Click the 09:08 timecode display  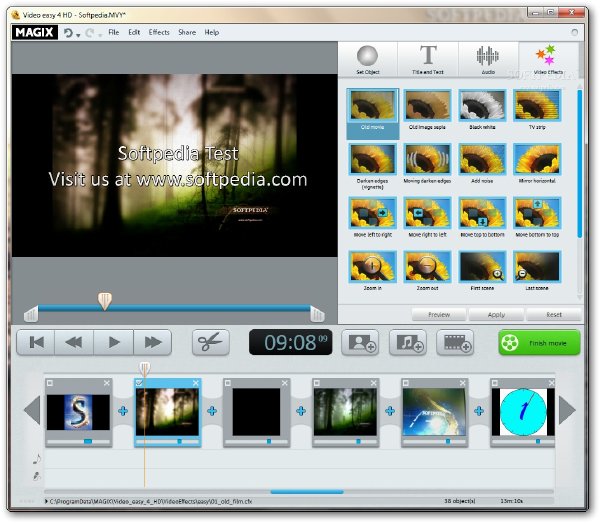290,342
